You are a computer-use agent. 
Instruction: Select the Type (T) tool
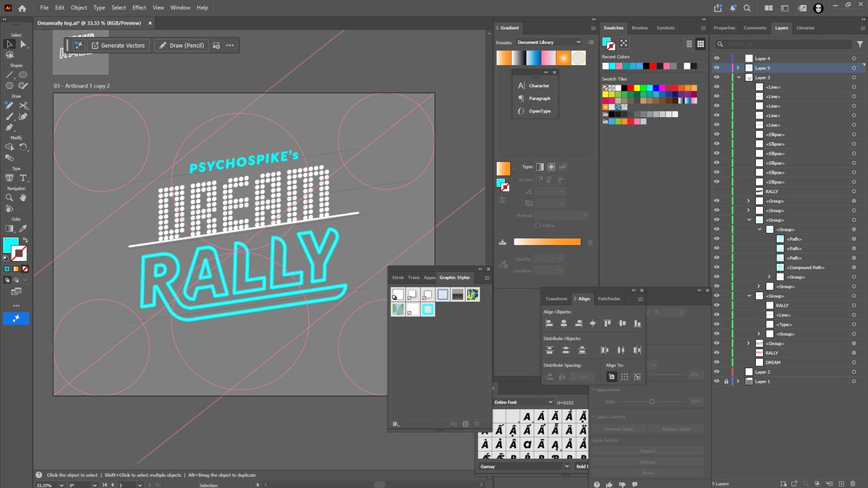point(23,178)
